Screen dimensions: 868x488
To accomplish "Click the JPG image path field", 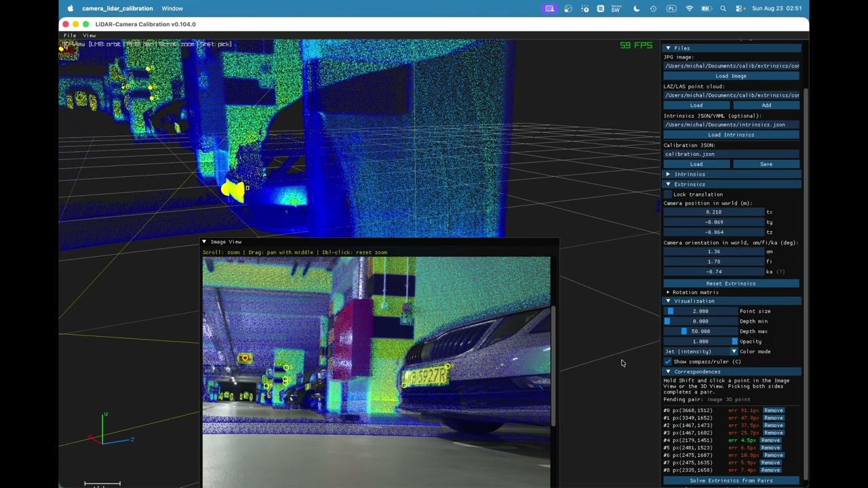I will [731, 66].
